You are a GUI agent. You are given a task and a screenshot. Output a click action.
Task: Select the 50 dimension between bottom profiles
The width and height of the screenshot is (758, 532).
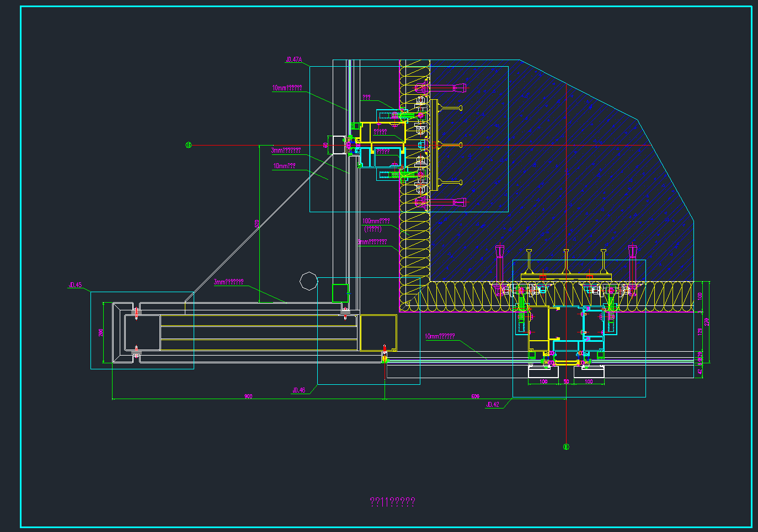coord(566,381)
